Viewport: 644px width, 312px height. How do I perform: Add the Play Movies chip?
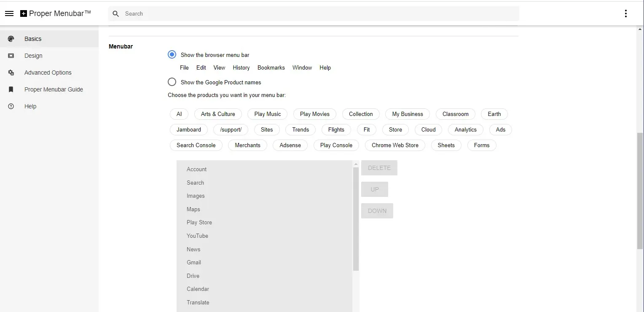[x=315, y=114]
